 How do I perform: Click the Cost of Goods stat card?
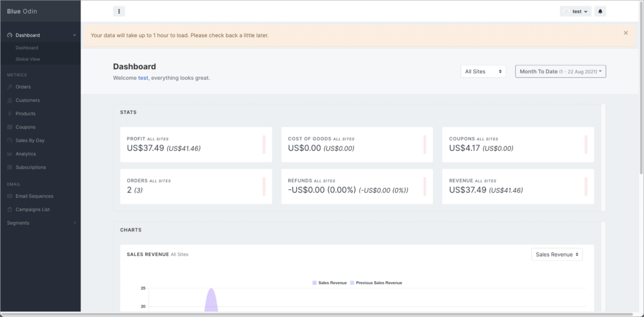click(x=357, y=145)
